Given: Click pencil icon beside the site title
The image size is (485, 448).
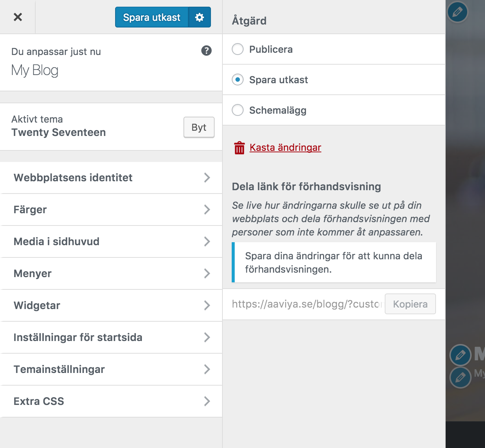Looking at the screenshot, I should click(460, 355).
